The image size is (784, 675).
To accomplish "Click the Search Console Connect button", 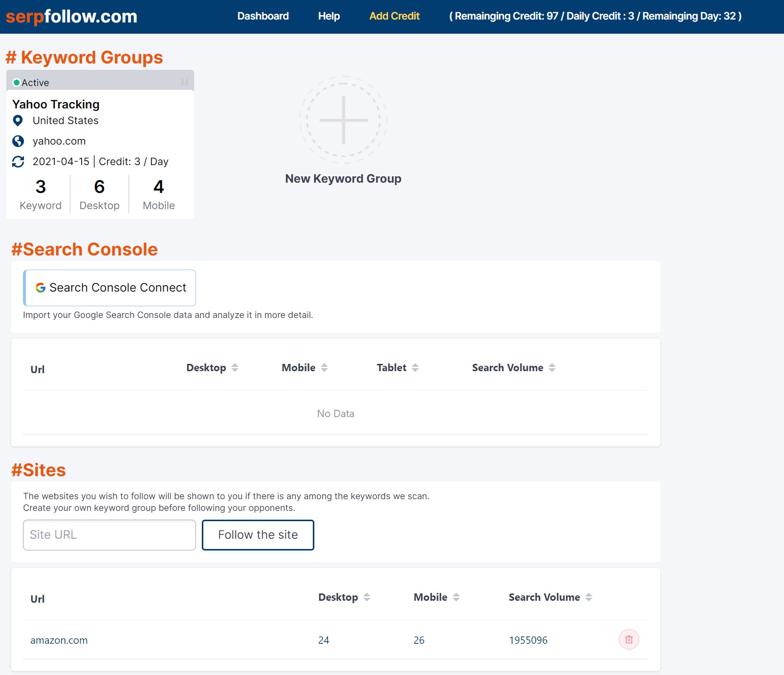I will [109, 288].
